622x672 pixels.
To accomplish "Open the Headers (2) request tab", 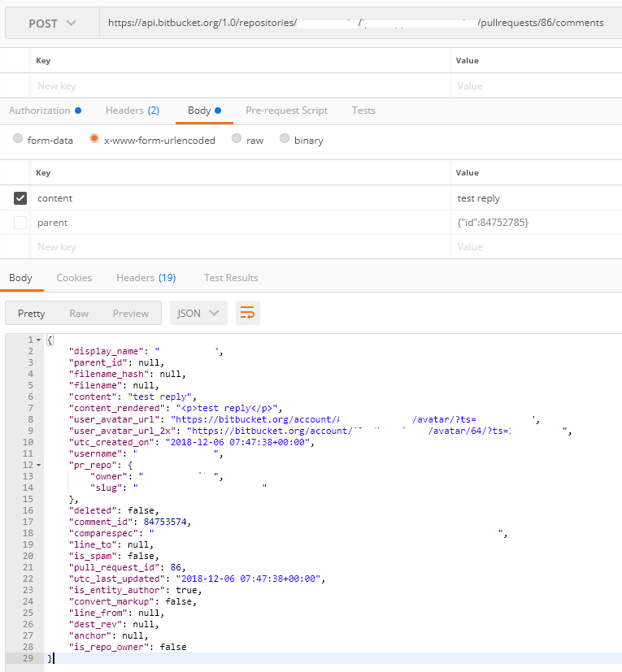I will (133, 111).
